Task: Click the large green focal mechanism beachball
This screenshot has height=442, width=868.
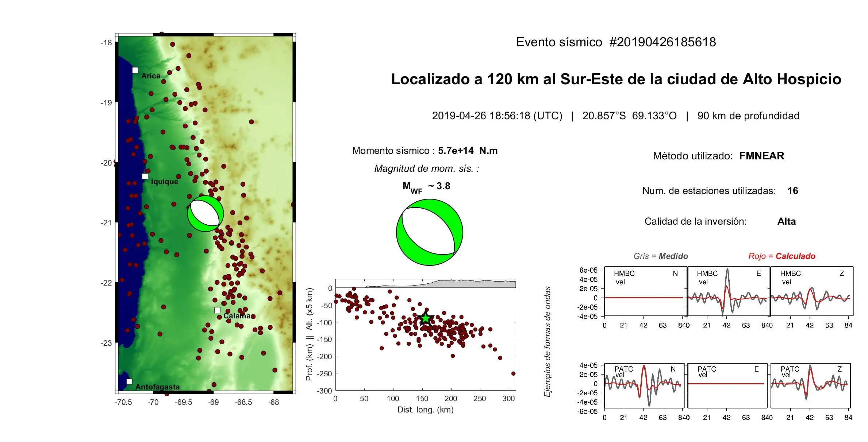Action: [430, 232]
